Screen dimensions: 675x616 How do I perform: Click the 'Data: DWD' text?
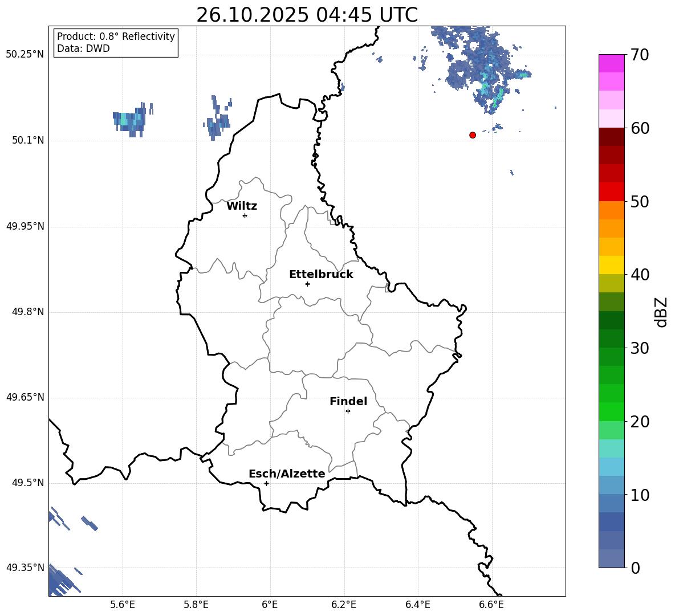[x=83, y=48]
